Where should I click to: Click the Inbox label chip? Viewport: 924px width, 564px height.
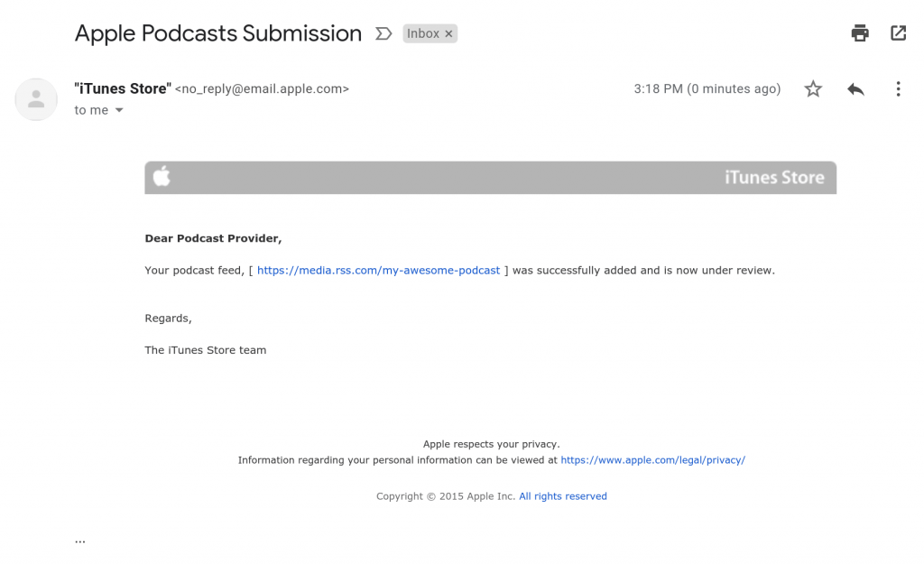coord(422,32)
